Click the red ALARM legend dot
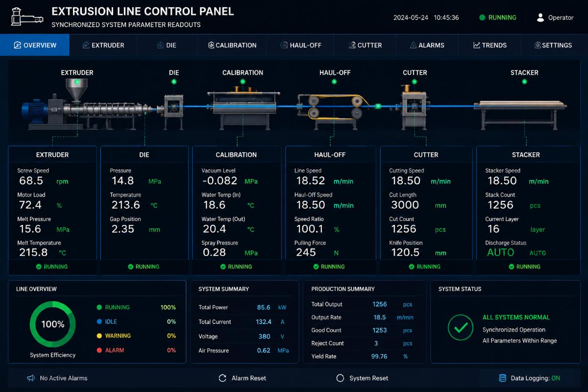This screenshot has height=392, width=588. (x=99, y=350)
